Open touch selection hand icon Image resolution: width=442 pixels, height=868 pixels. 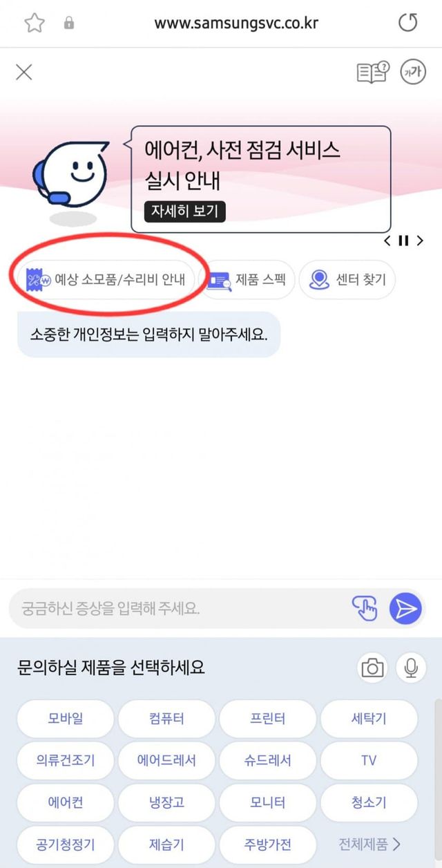tap(365, 608)
